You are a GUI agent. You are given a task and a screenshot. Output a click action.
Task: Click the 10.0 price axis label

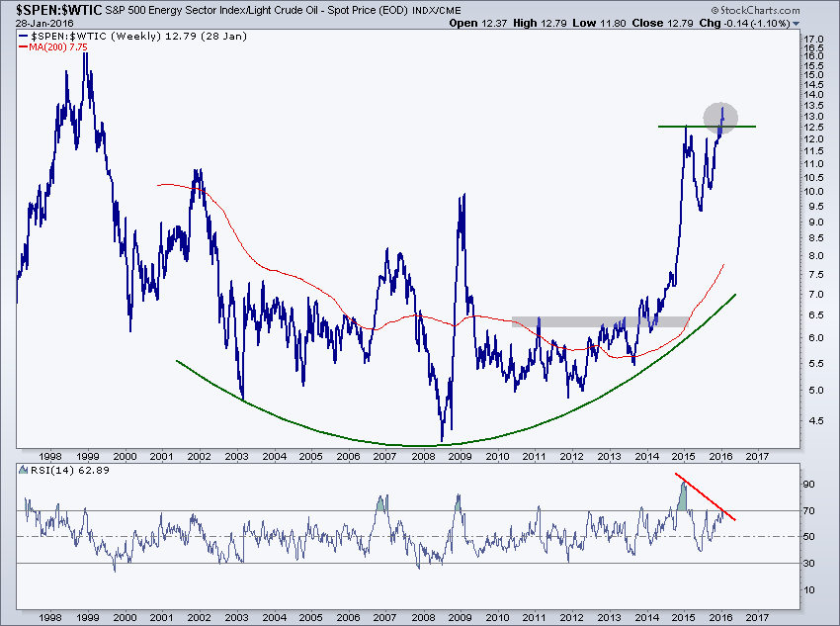point(813,191)
